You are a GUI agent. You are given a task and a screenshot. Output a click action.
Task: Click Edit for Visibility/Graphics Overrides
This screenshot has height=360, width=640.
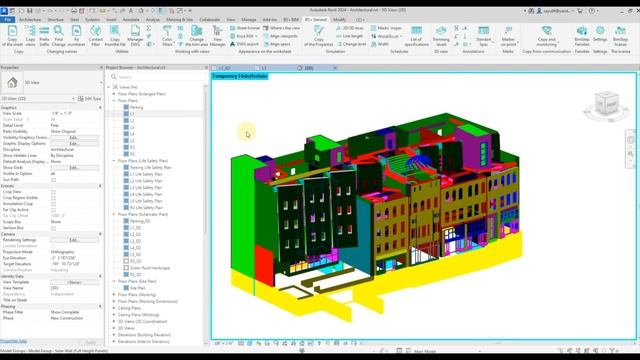pos(74,138)
